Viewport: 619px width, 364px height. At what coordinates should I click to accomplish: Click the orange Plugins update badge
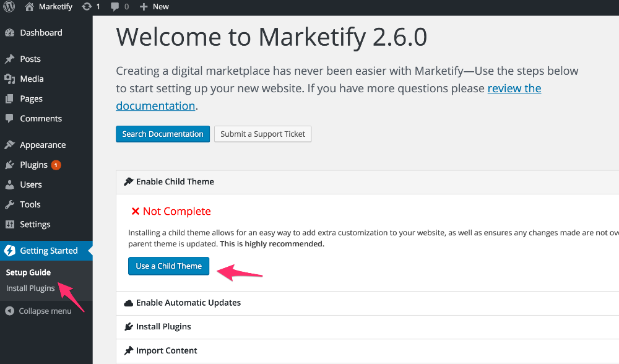click(56, 165)
